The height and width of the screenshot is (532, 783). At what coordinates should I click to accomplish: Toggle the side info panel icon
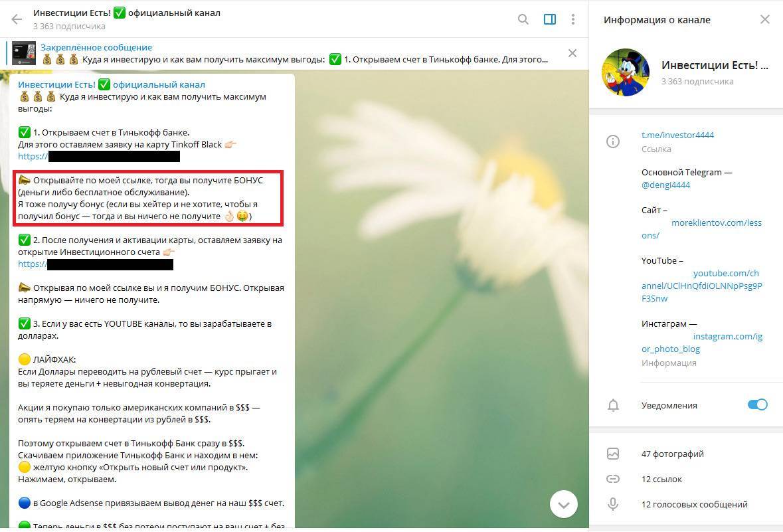pos(549,19)
